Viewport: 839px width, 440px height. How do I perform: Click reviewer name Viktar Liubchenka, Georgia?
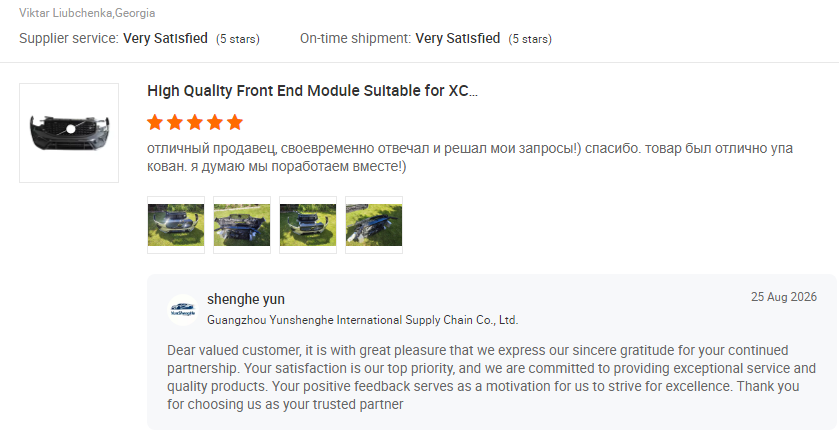coord(87,13)
